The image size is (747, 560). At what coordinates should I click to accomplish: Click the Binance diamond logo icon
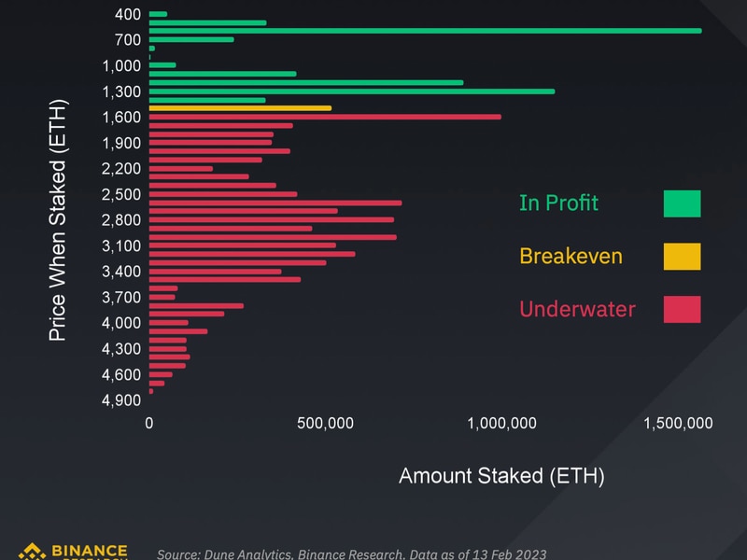(x=30, y=552)
